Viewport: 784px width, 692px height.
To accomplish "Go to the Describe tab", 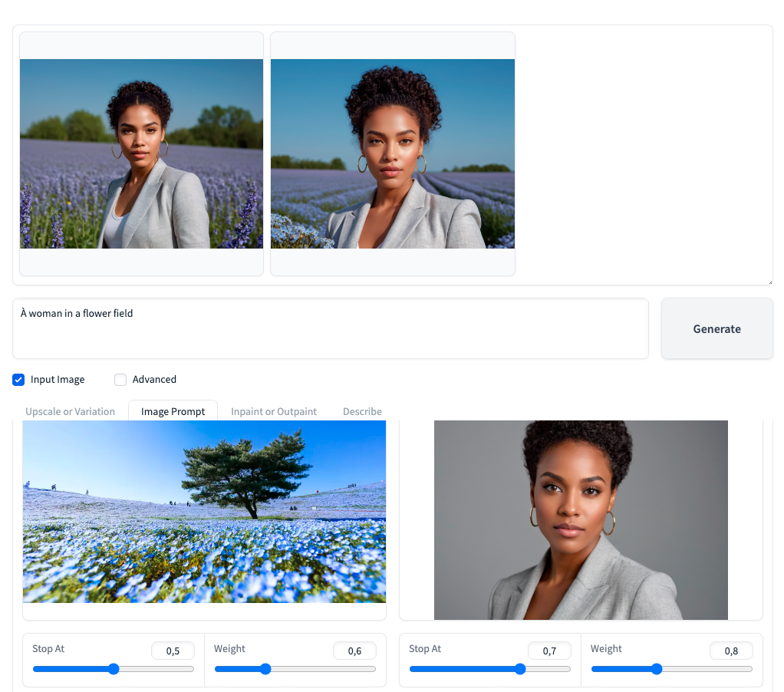I will [x=362, y=411].
